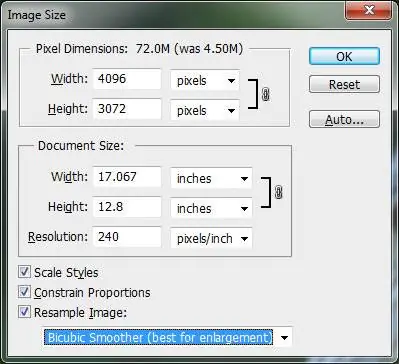The width and height of the screenshot is (399, 364).
Task: Click the document Height field showing 12.8
Action: [x=127, y=207]
